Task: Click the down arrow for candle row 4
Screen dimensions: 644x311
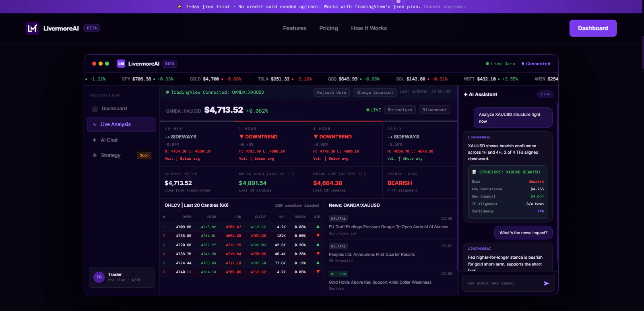Action: (318, 253)
